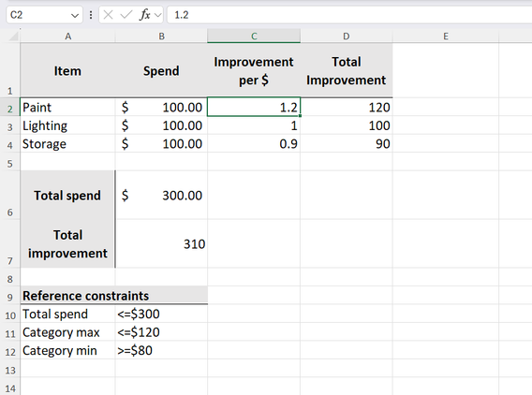Click the 'Reference constraints' heading cell

(114, 296)
